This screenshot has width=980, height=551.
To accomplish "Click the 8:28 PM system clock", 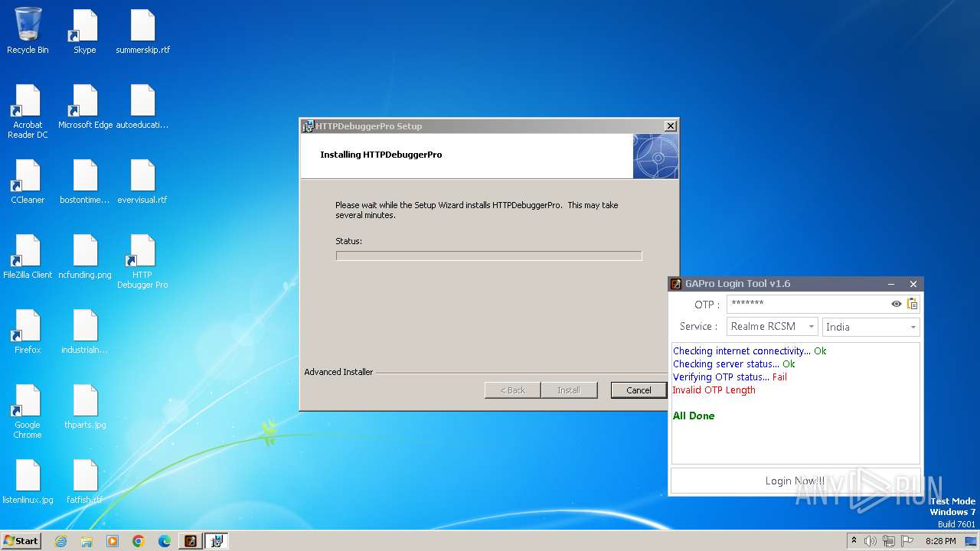I will pos(941,541).
